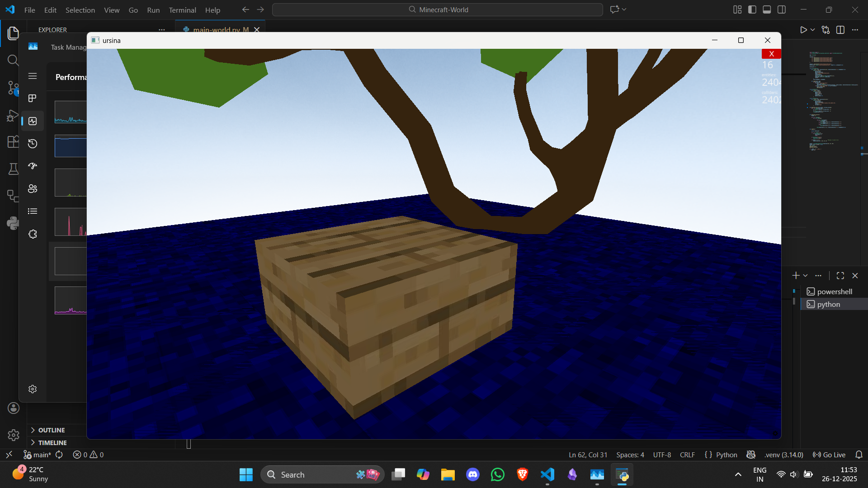Screen dimensions: 868x488
Task: Toggle the primary side bar visibility
Action: coord(752,9)
